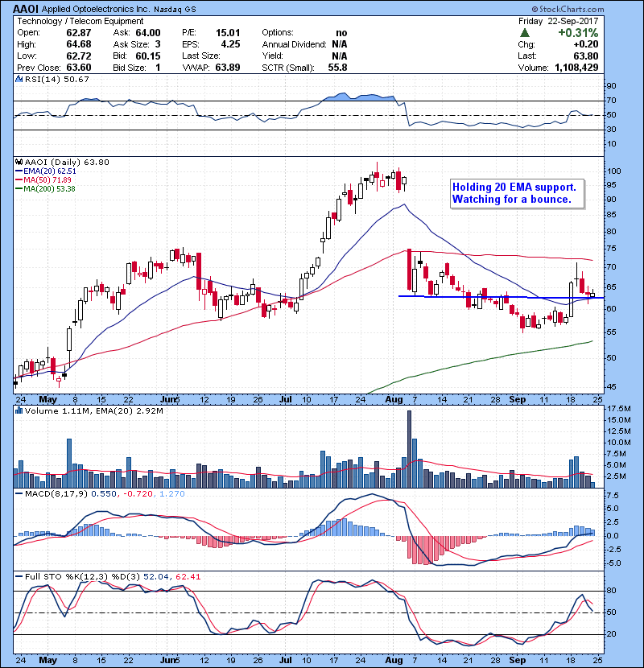Click the MA(50) 71.89 legend entry
The height and width of the screenshot is (668, 644).
coord(44,179)
